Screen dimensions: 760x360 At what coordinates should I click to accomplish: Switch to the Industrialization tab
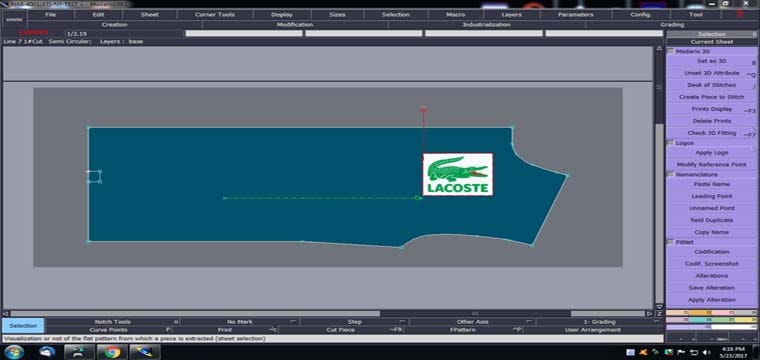pos(486,24)
